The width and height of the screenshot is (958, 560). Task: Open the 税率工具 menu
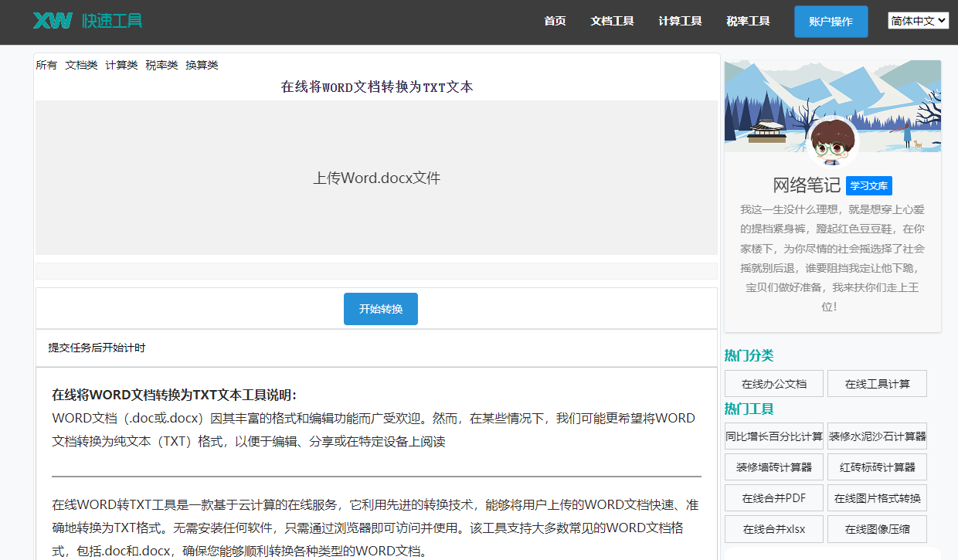coord(748,22)
